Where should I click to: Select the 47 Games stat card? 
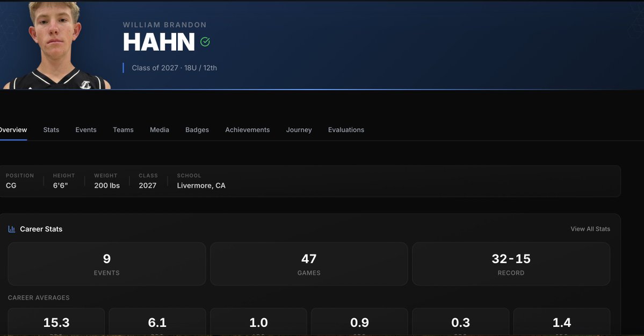coord(309,264)
